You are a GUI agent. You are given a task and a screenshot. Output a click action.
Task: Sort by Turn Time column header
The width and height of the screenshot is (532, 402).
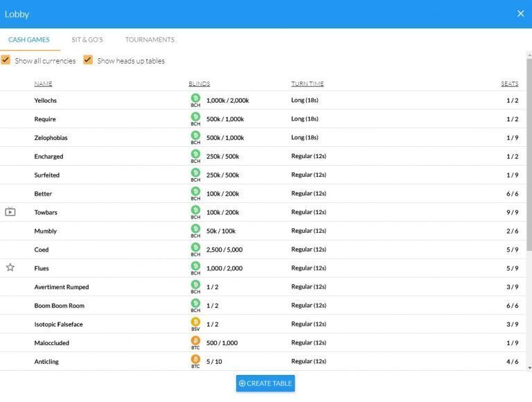tap(307, 84)
